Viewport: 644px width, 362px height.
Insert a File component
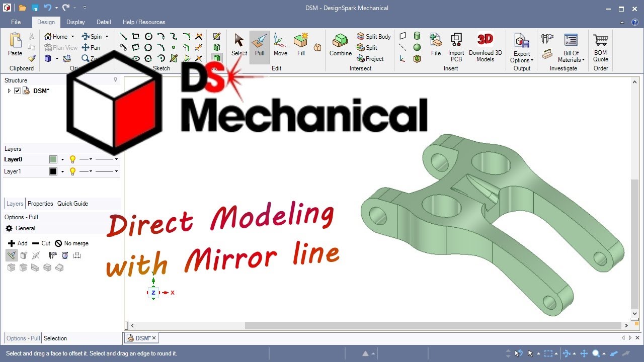point(436,45)
